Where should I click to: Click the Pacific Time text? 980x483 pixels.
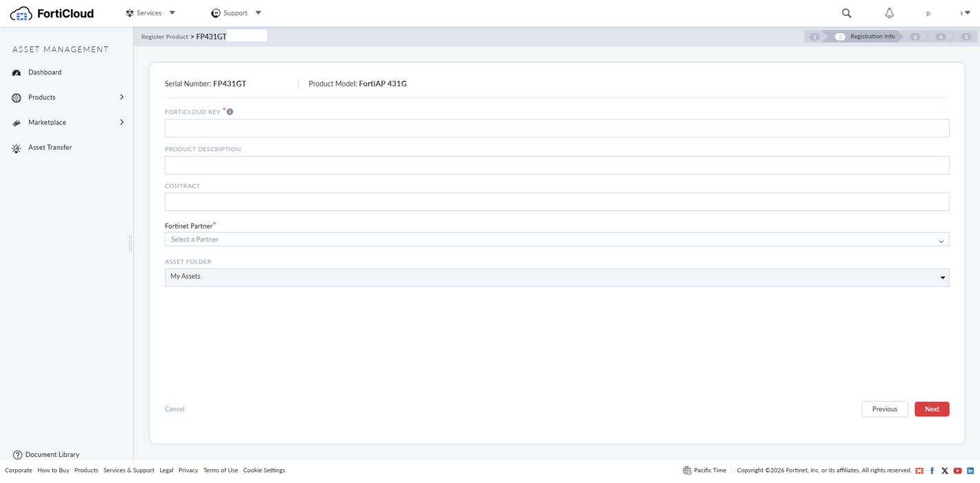pyautogui.click(x=710, y=471)
